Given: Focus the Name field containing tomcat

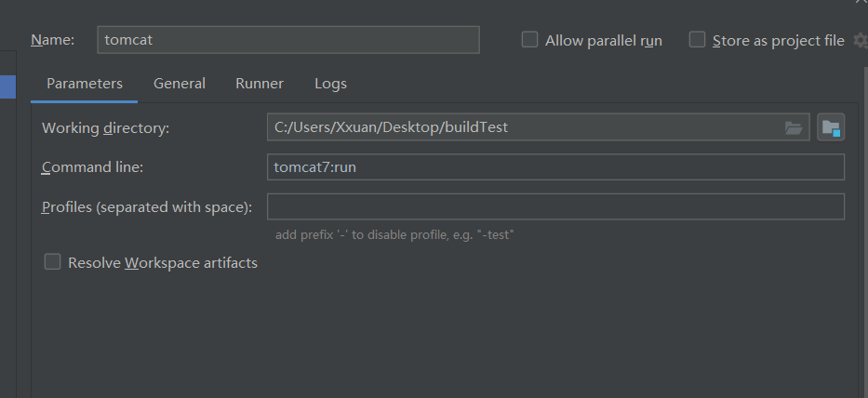Looking at the screenshot, I should [288, 40].
